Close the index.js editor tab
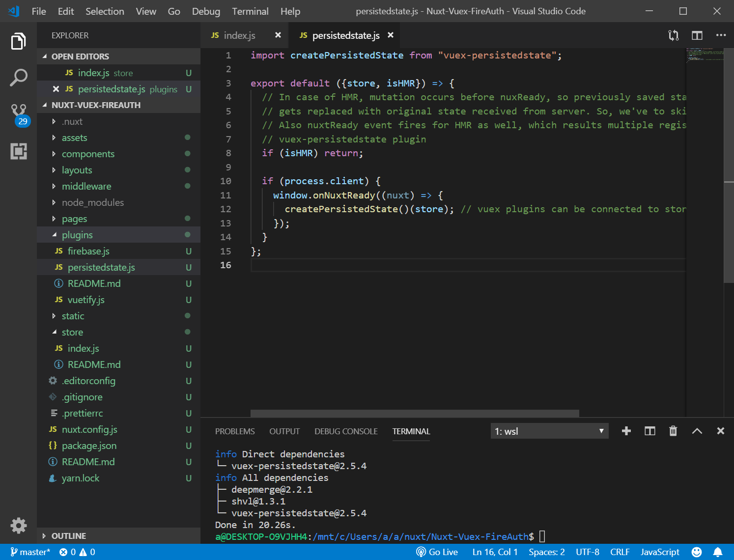This screenshot has width=734, height=560. coord(278,35)
